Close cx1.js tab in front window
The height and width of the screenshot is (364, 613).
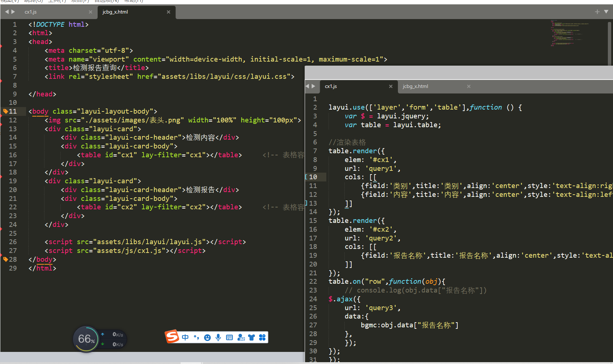(391, 86)
